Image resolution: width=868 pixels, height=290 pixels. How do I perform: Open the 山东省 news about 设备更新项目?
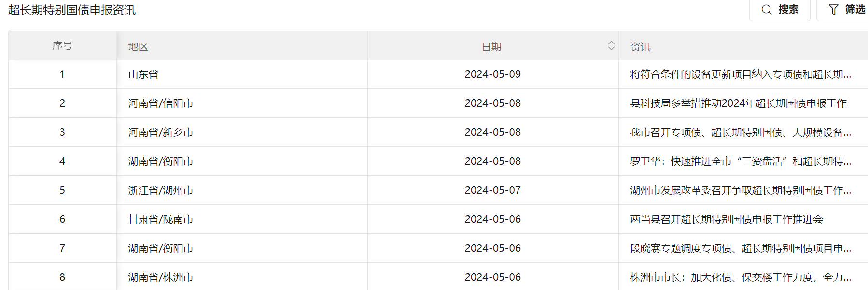pyautogui.click(x=741, y=74)
